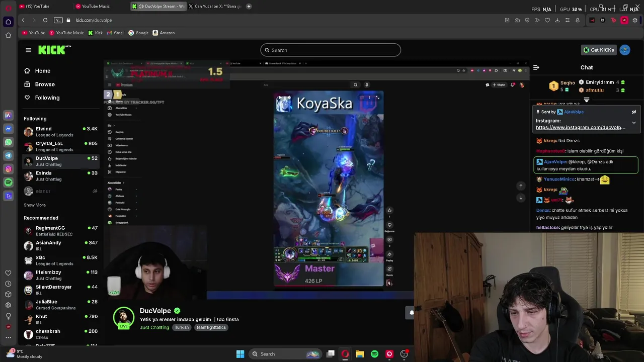Click the Turkish language tag
Screen dimensions: 644x362
coord(182,327)
